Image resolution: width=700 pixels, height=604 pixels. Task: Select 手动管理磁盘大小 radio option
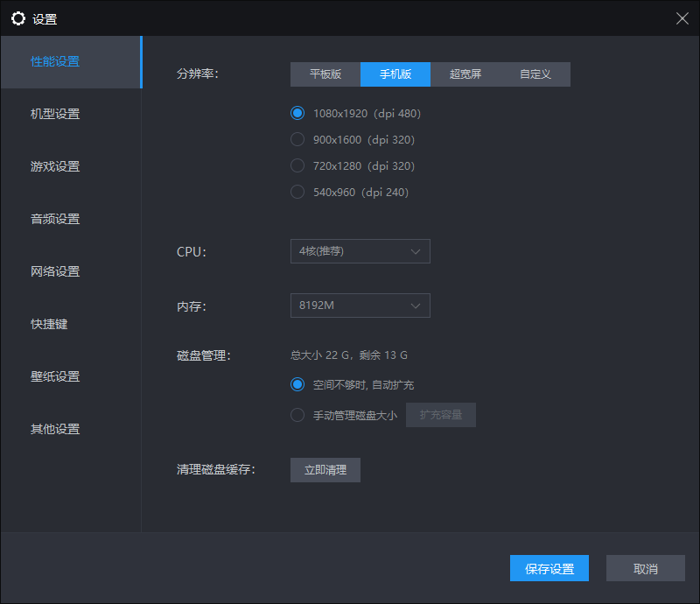click(x=297, y=415)
